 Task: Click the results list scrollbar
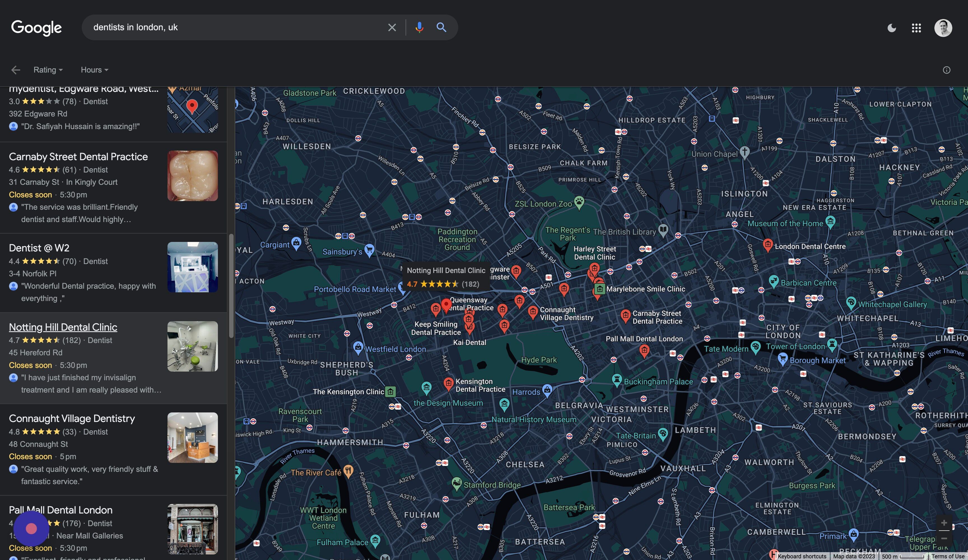[x=231, y=286]
